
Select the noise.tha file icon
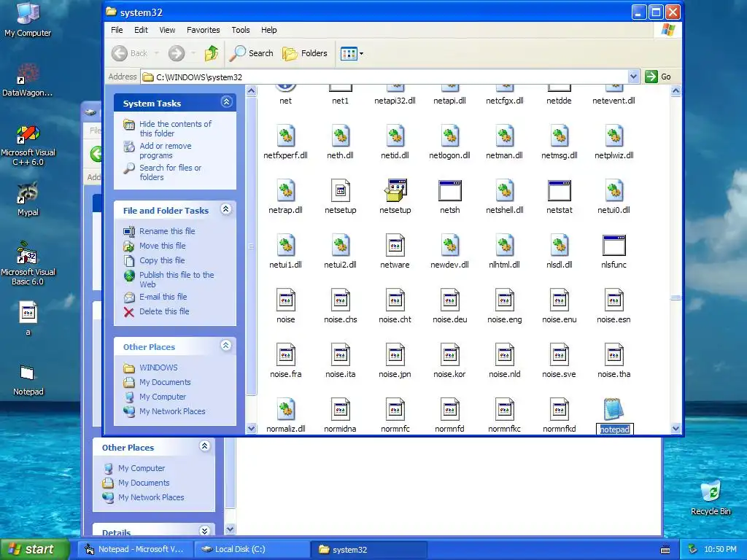point(614,355)
